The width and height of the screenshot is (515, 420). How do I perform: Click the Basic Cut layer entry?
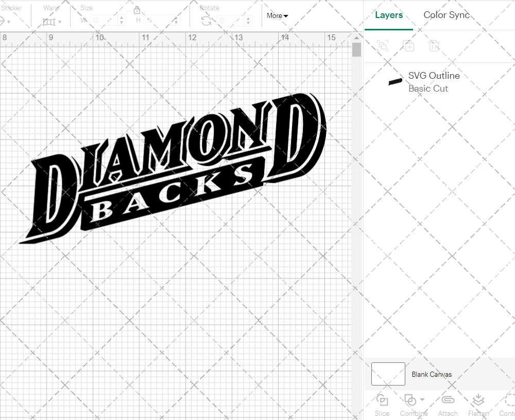point(428,89)
